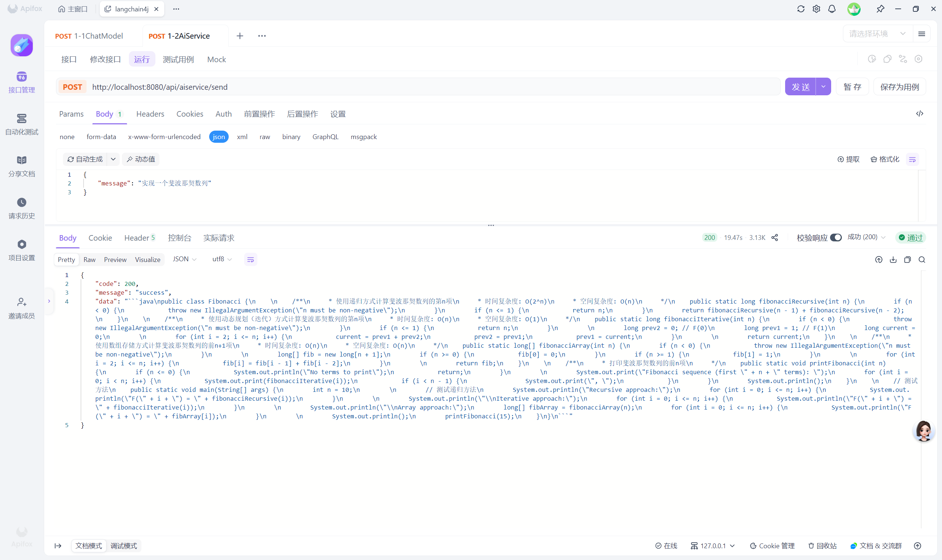Open Cookie 管理 in the status bar
The image size is (942, 560).
tap(772, 546)
